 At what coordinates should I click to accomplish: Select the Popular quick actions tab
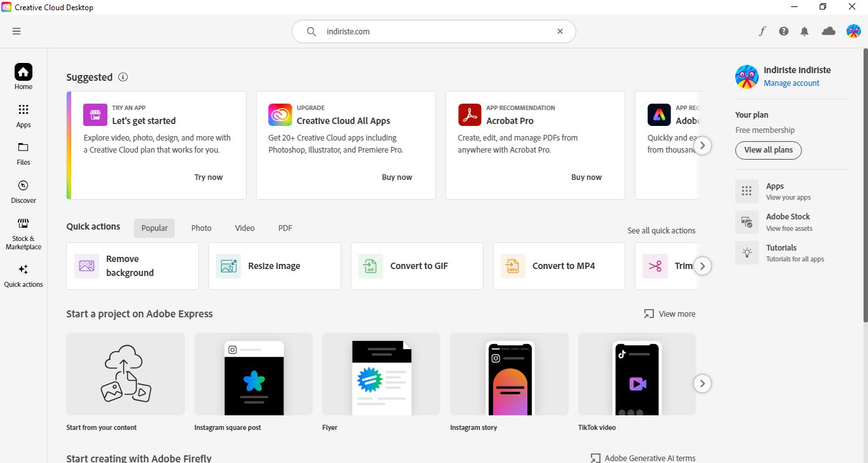[154, 228]
